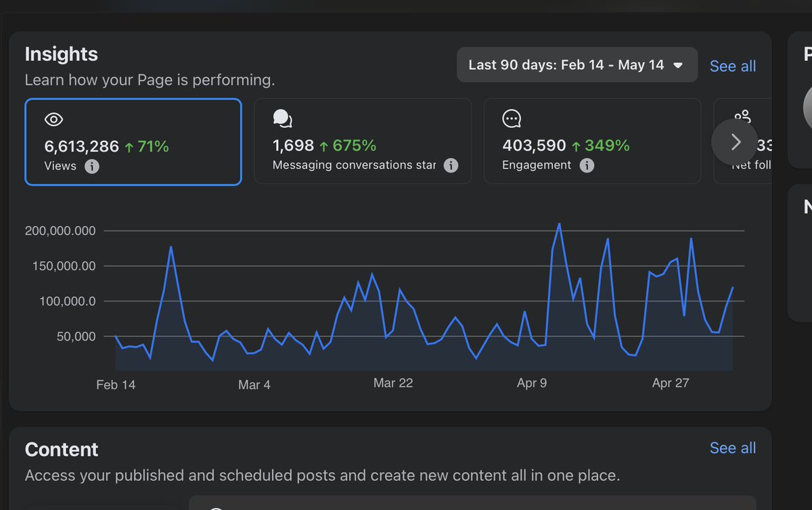Screen dimensions: 812x510
Task: Click the Insights heading
Action: click(62, 54)
